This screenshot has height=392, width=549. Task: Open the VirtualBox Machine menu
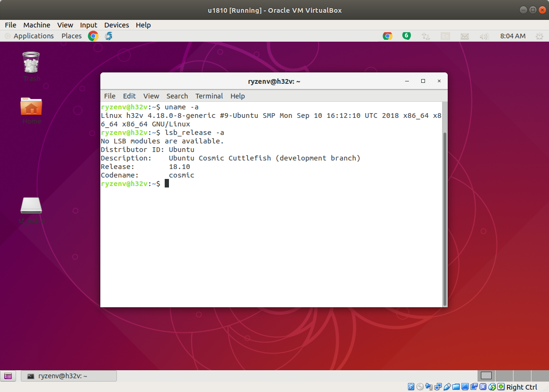(37, 25)
